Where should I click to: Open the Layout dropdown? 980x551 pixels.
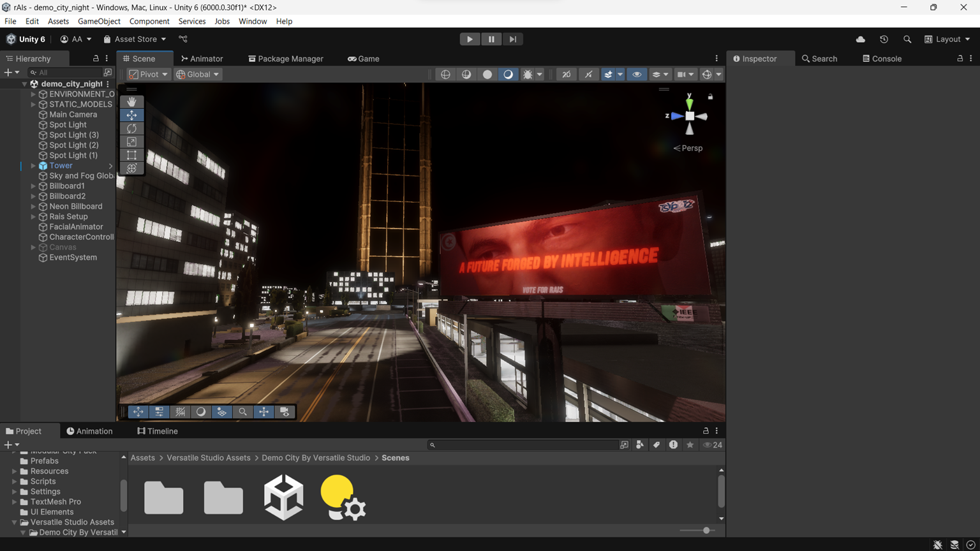pos(947,40)
